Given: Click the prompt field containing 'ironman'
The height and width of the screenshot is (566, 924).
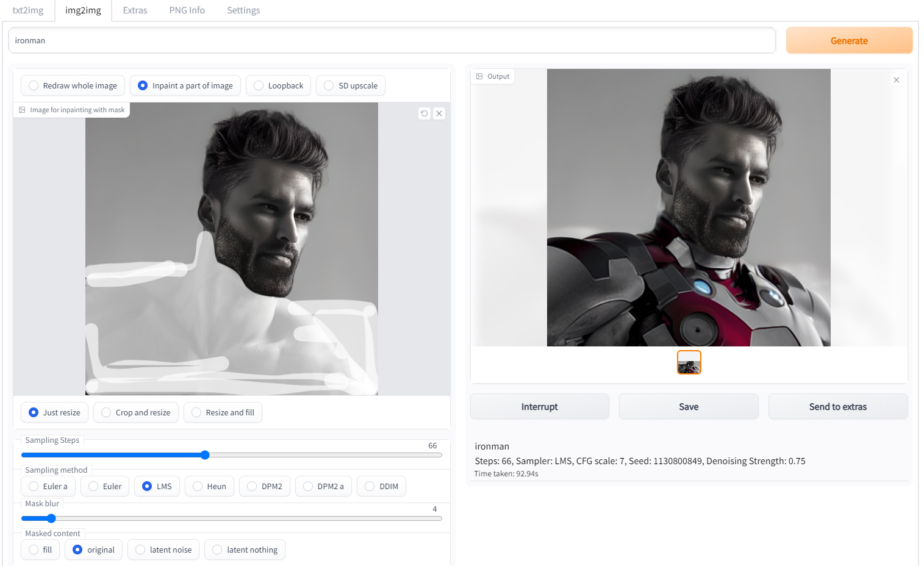Looking at the screenshot, I should pos(392,40).
